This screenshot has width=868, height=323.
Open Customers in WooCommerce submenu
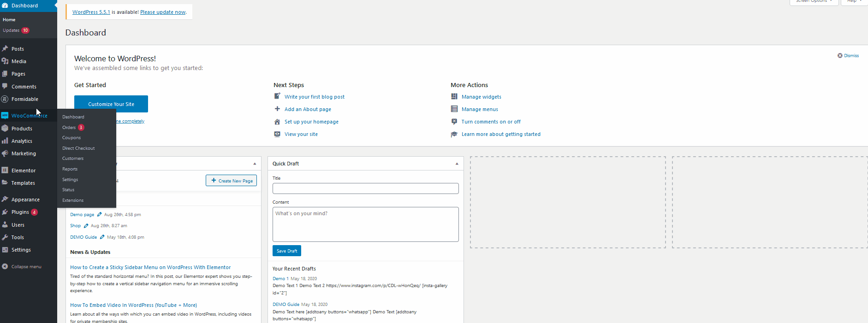click(x=73, y=159)
